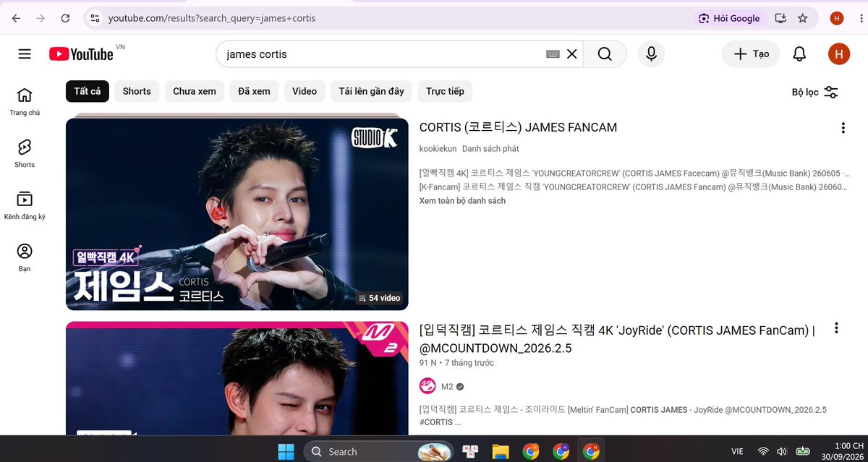Click the 91 N views text

click(x=428, y=363)
